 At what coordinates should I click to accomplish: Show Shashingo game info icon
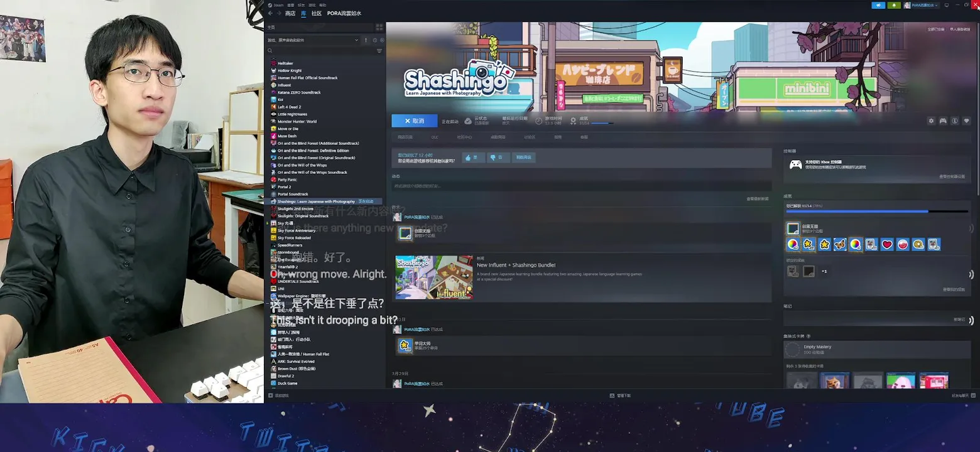point(955,121)
